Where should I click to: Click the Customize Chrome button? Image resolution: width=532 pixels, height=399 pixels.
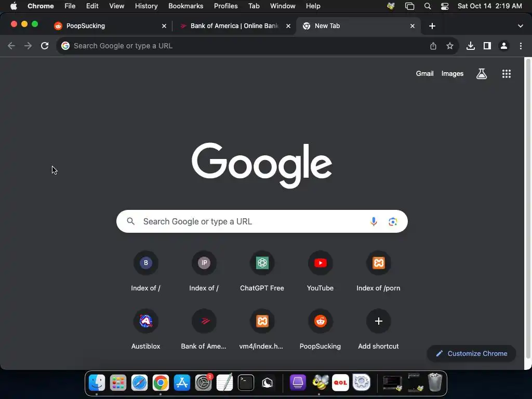pyautogui.click(x=471, y=353)
